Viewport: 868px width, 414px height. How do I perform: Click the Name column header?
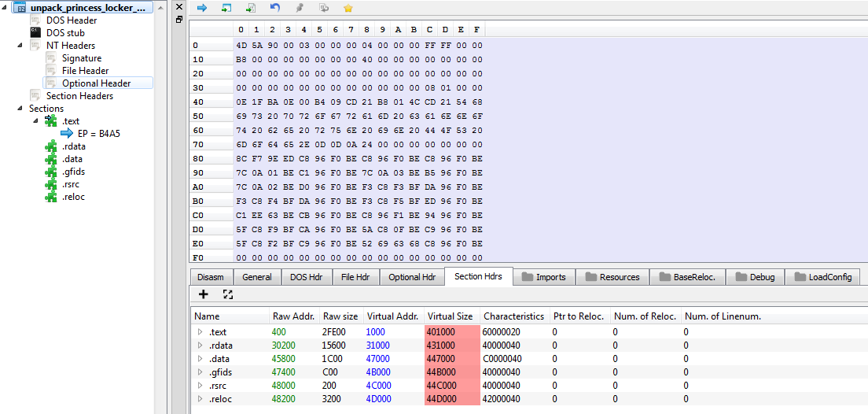tap(230, 316)
